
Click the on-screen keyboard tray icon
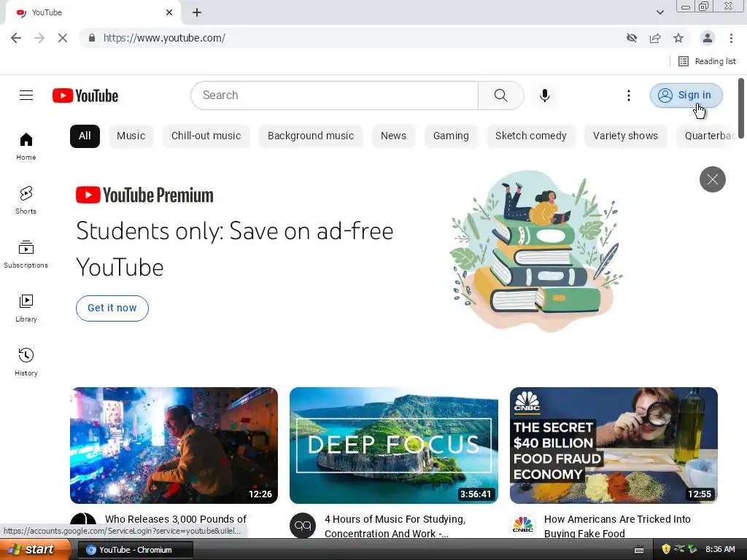pyautogui.click(x=639, y=550)
